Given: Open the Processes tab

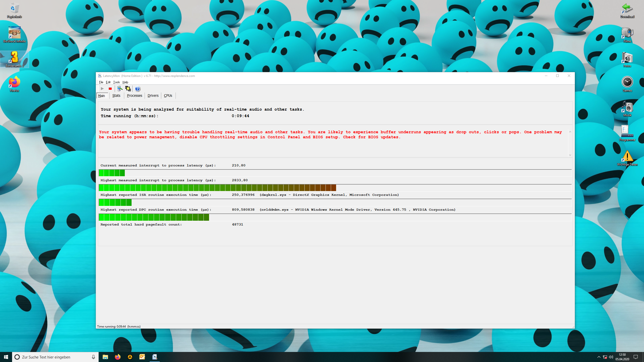Looking at the screenshot, I should pyautogui.click(x=134, y=96).
